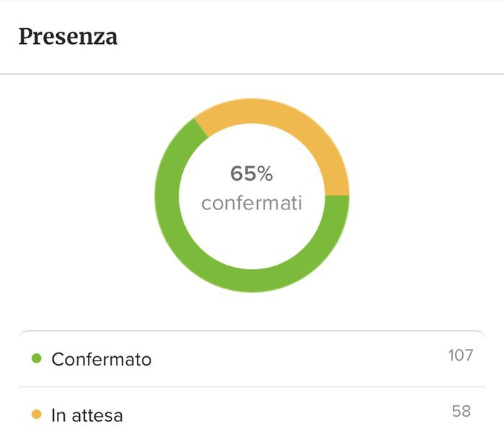This screenshot has width=504, height=439.
Task: Open the In attesa list entry label
Action: (87, 415)
